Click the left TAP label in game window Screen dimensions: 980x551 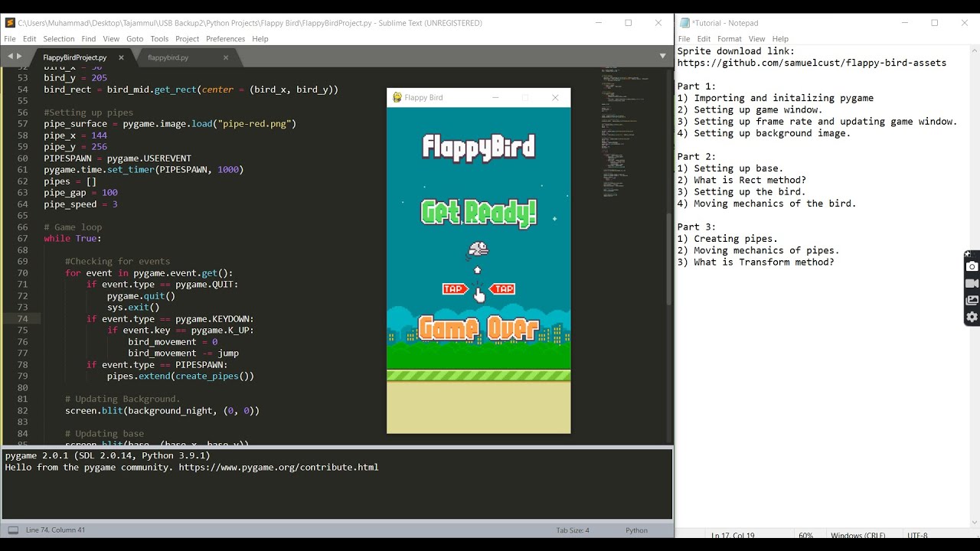tap(455, 289)
